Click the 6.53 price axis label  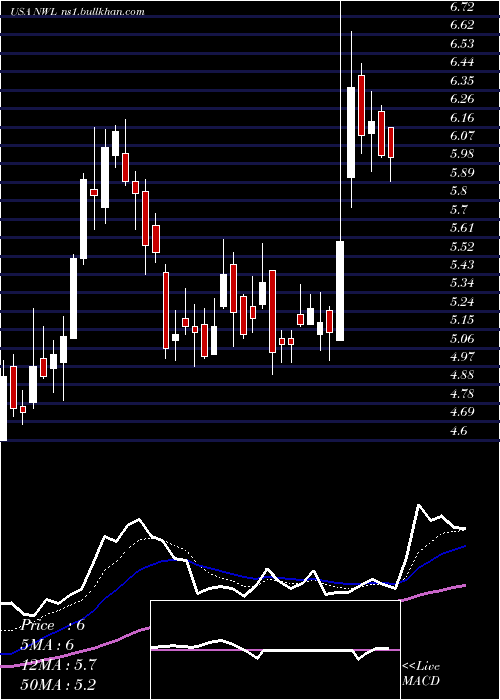pos(462,44)
